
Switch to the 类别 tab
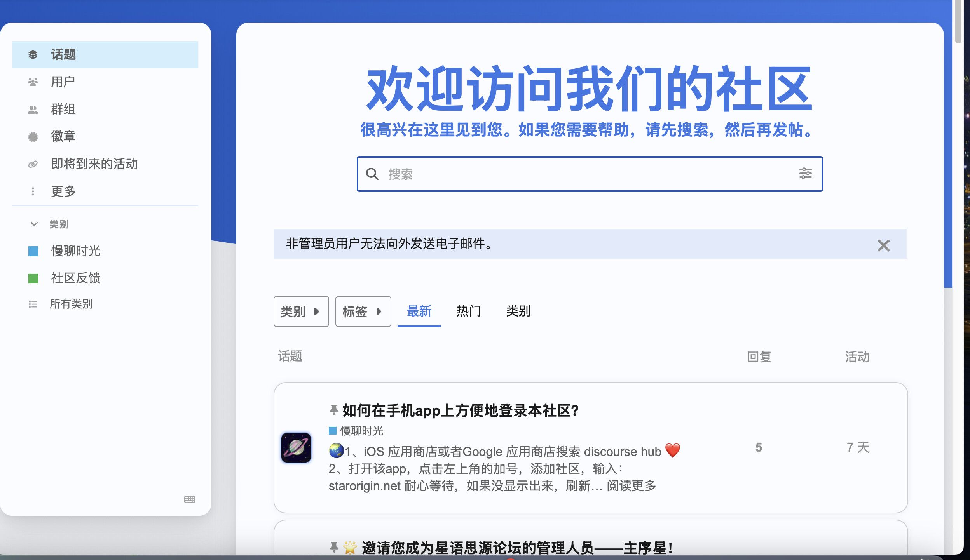point(518,311)
